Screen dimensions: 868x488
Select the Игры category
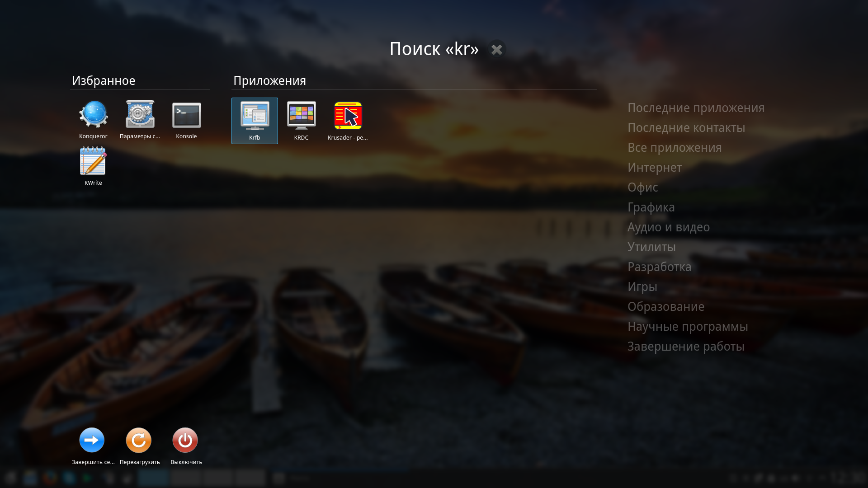642,287
